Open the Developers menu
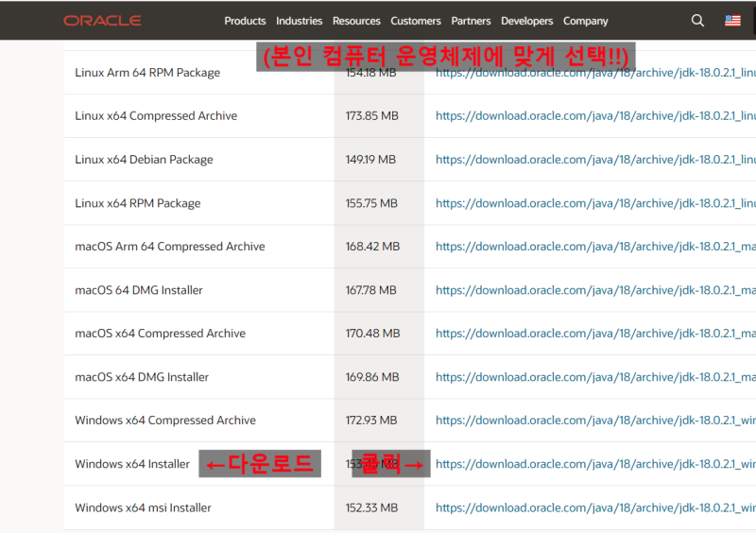The width and height of the screenshot is (756, 533). 526,21
